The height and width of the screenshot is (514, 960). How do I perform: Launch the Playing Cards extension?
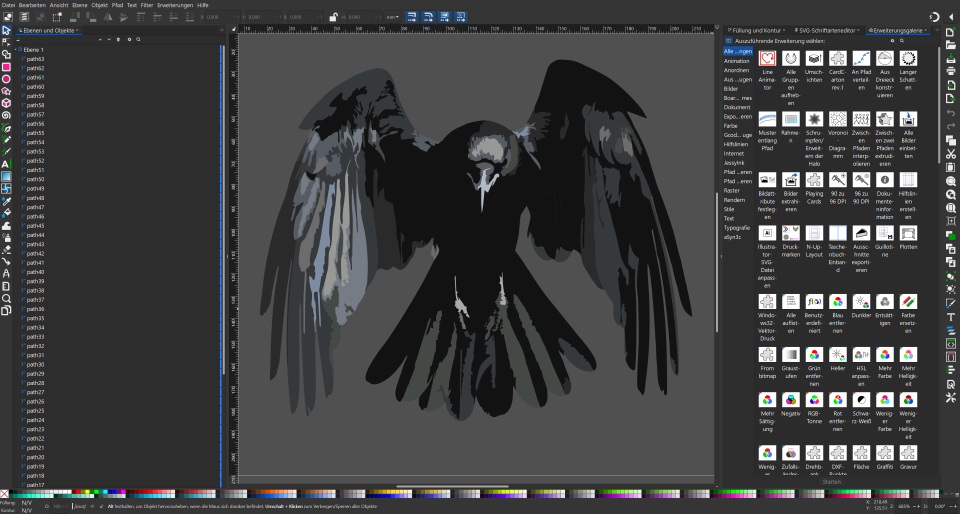tap(813, 182)
